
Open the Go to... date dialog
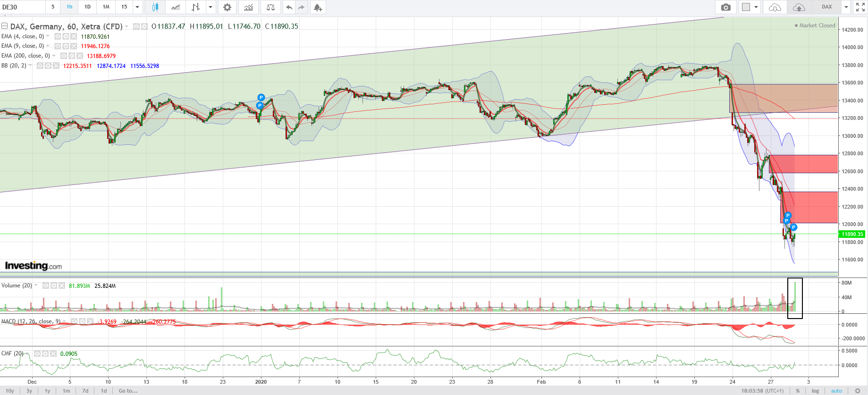128,391
